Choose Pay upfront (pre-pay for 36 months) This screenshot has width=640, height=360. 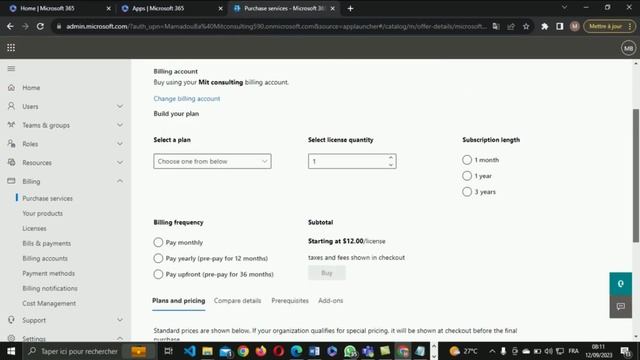[158, 274]
